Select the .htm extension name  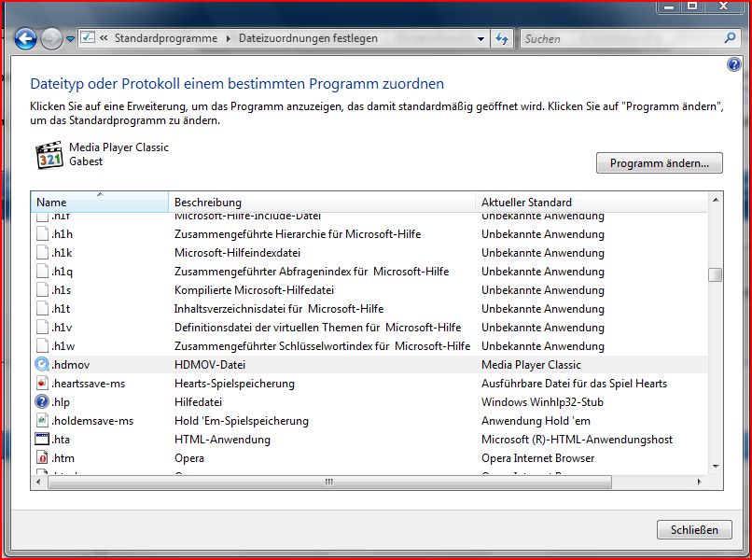coord(63,458)
